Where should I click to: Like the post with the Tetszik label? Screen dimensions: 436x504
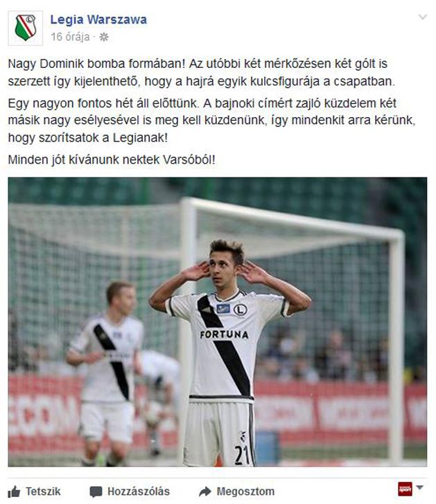coord(43,492)
